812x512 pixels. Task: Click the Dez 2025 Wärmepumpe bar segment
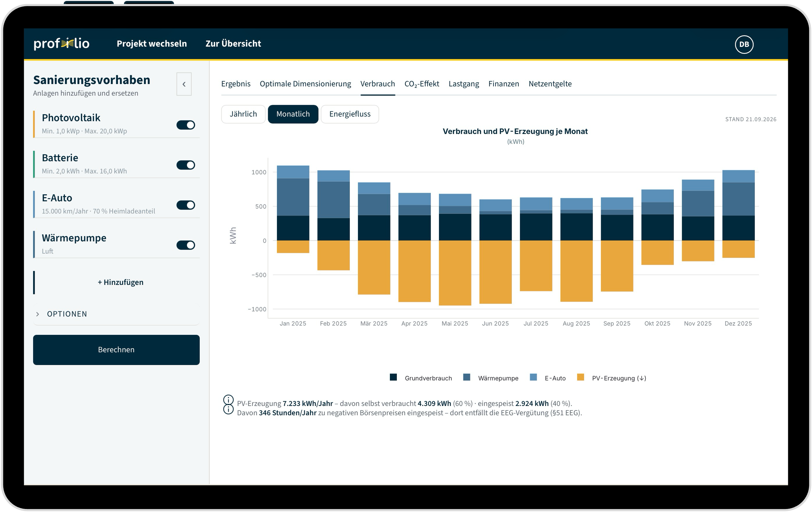(738, 199)
